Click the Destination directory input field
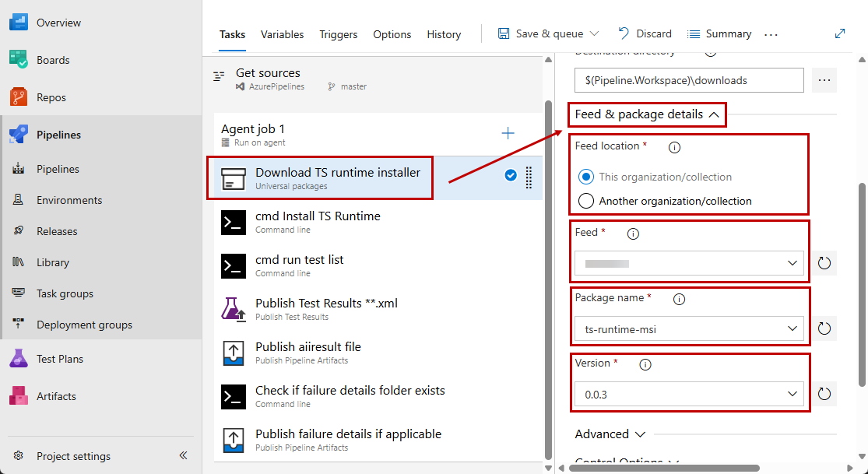Screen dimensions: 868x474 point(689,80)
